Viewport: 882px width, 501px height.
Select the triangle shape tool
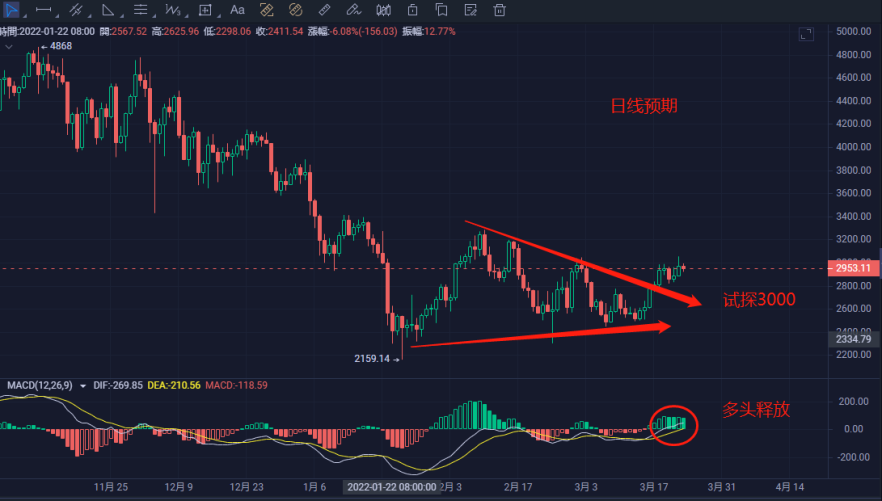tap(108, 10)
